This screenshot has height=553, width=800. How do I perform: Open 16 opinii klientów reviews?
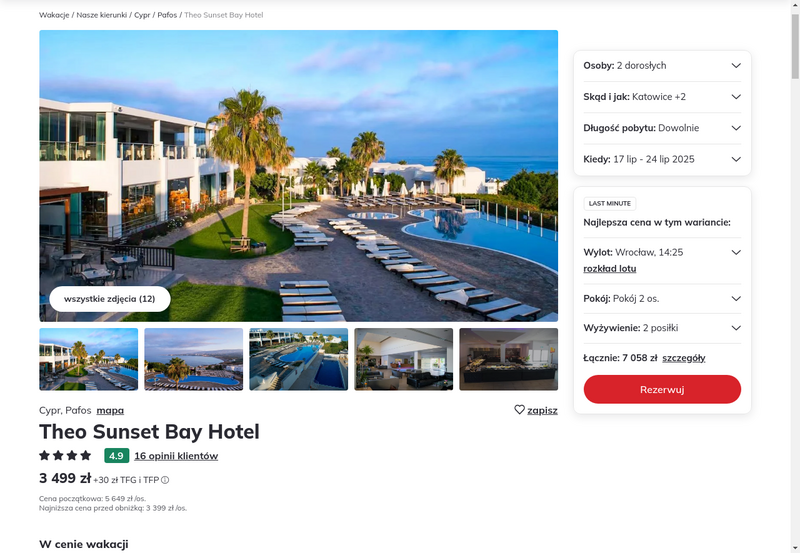pos(176,456)
